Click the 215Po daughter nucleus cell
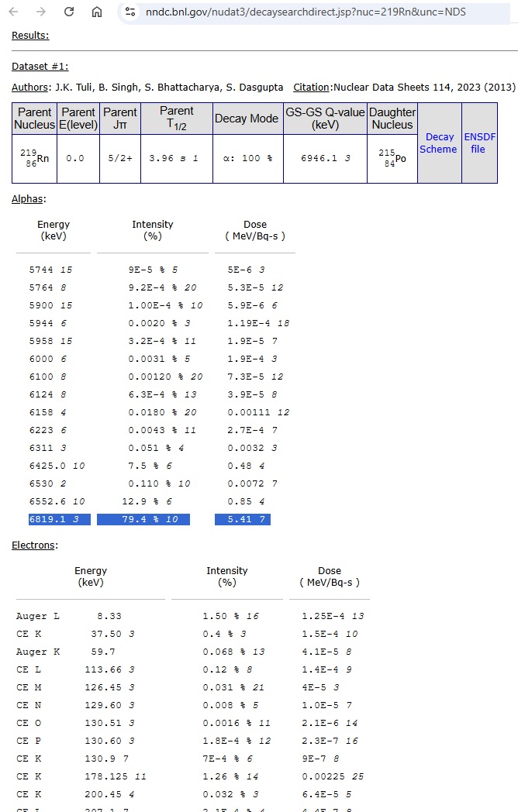 (x=392, y=159)
